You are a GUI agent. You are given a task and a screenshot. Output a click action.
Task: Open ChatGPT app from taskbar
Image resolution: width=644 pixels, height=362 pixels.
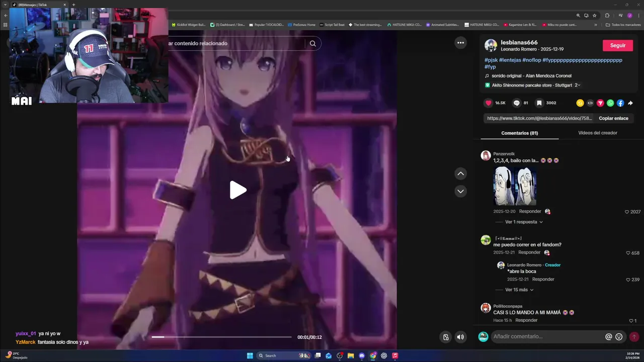(x=384, y=355)
